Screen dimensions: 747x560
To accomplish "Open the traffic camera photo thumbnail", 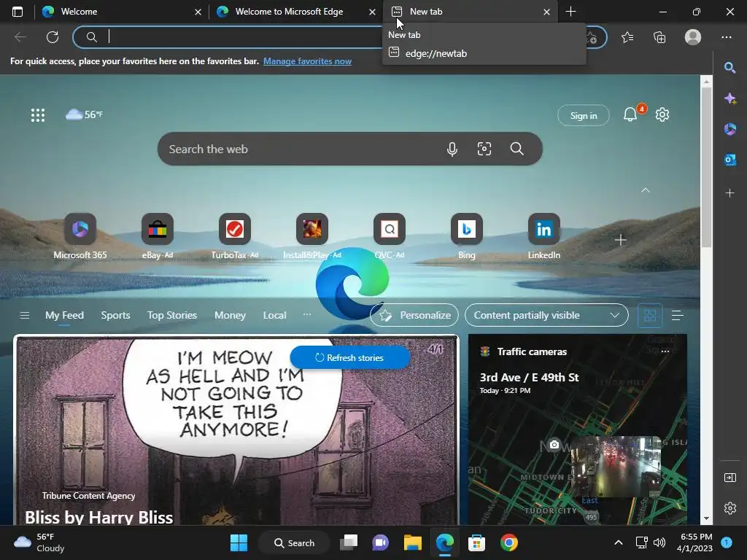I will coord(616,467).
